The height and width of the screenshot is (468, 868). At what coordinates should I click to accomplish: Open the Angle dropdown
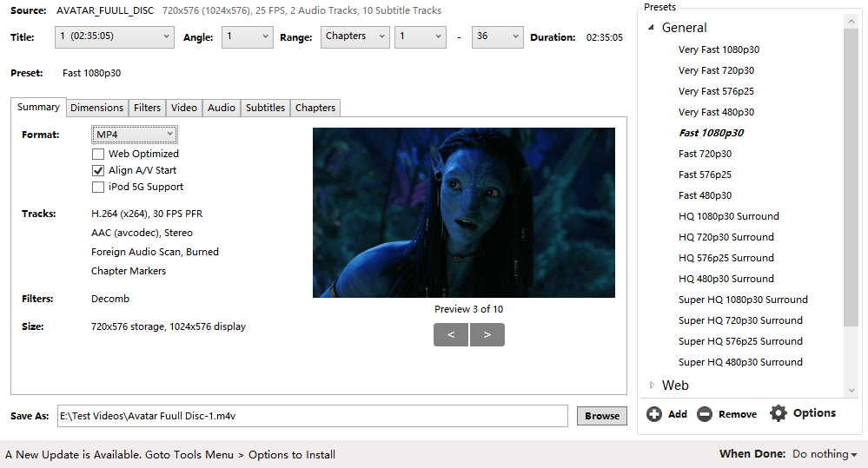[x=248, y=37]
